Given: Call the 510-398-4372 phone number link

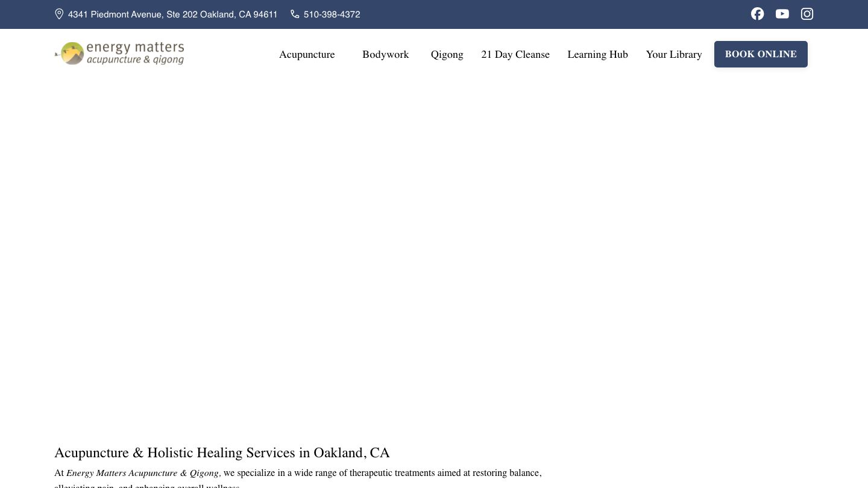Looking at the screenshot, I should point(332,14).
